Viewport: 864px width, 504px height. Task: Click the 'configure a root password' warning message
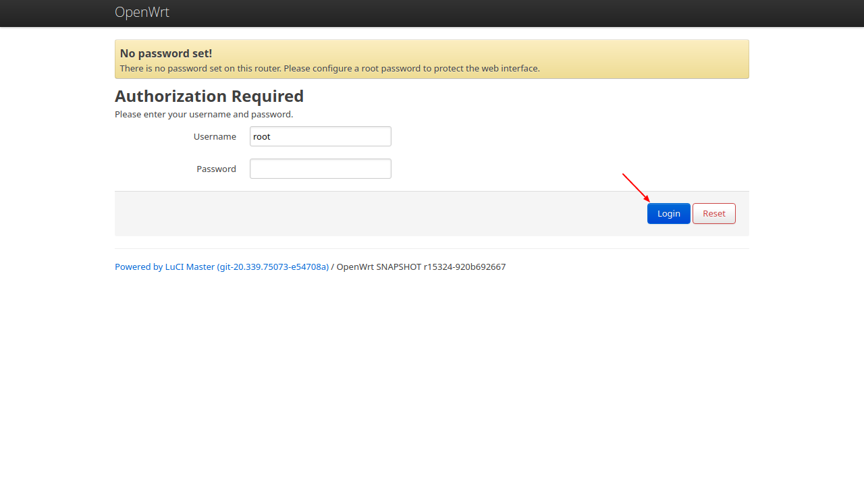point(330,68)
